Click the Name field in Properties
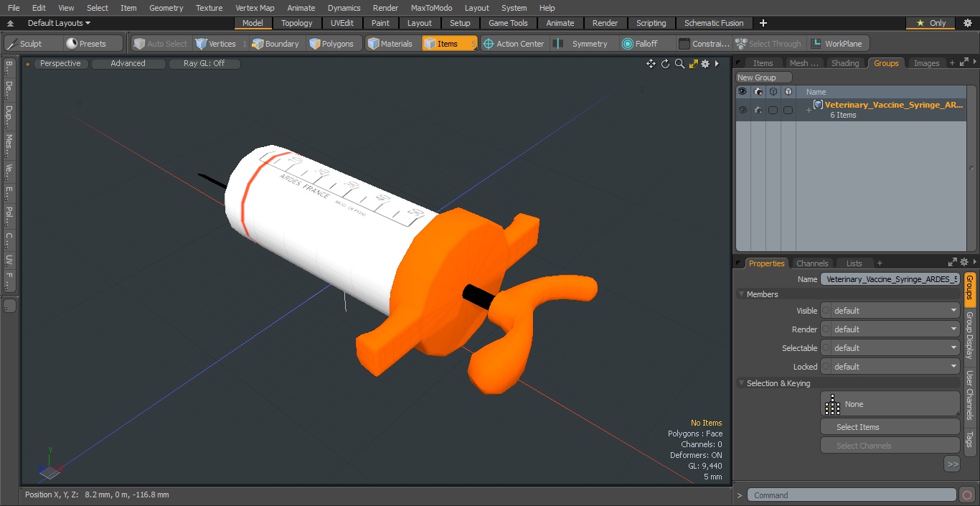The image size is (980, 506). pyautogui.click(x=890, y=279)
